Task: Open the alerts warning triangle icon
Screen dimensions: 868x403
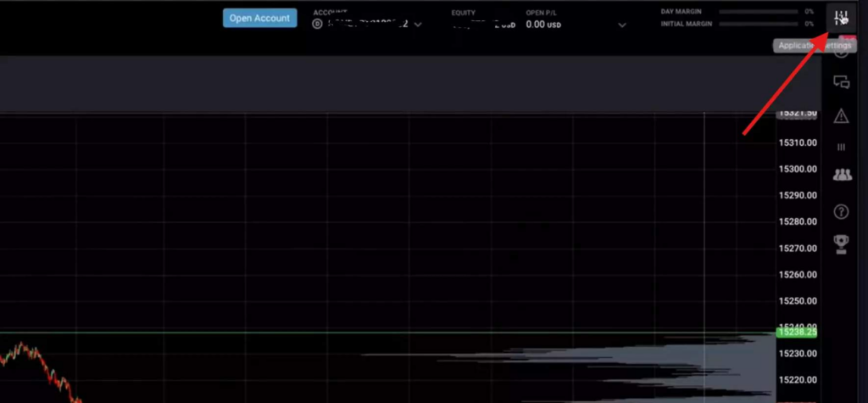Action: tap(841, 115)
